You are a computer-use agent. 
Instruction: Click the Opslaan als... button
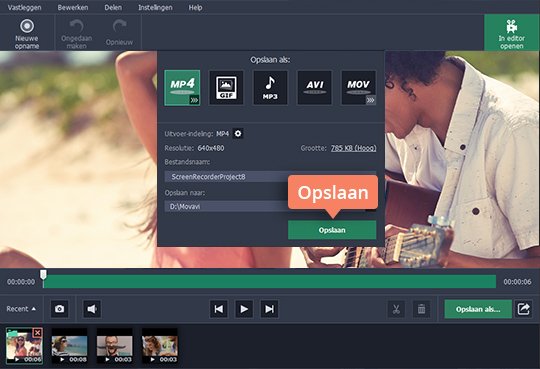pyautogui.click(x=478, y=309)
